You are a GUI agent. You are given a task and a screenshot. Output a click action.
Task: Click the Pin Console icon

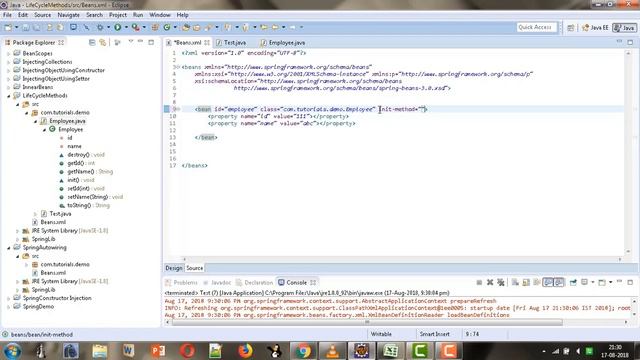(573, 282)
